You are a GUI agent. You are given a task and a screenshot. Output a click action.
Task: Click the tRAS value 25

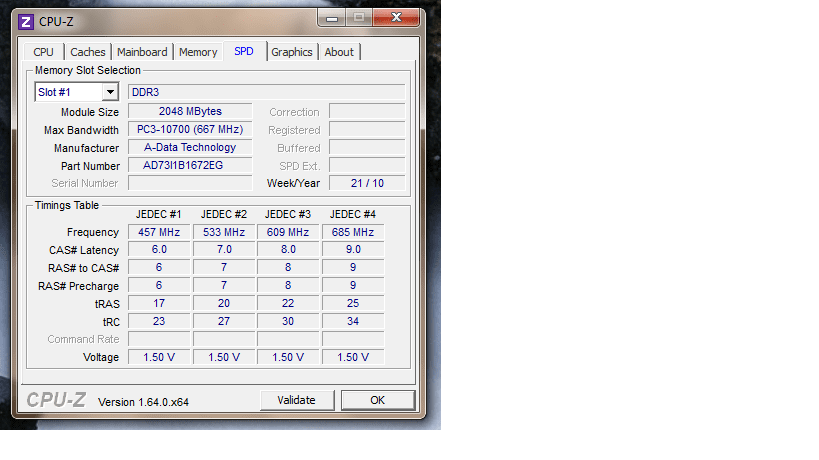[353, 303]
